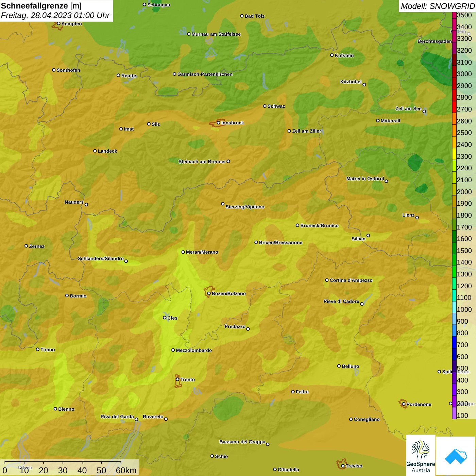Click the Nauders marker dot

(86, 205)
